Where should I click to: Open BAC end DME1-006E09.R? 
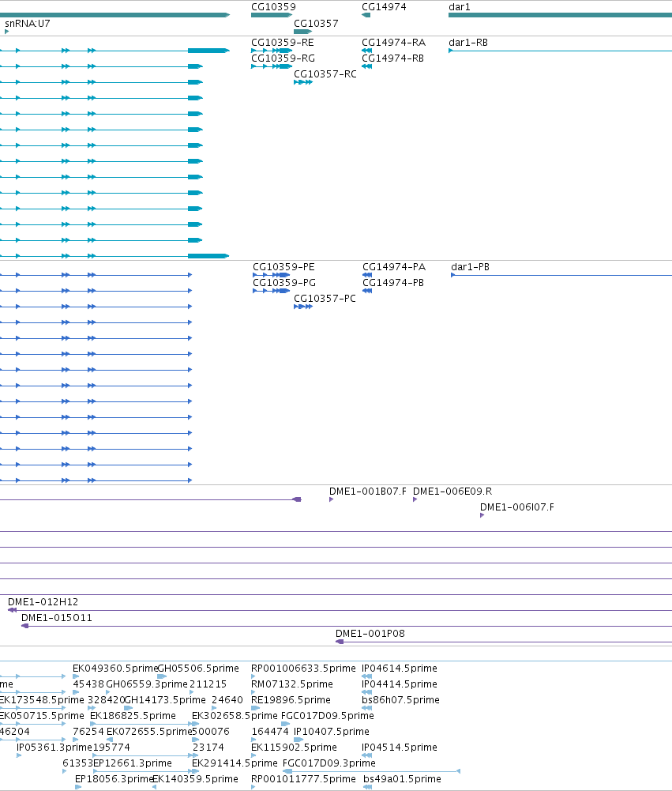(x=452, y=492)
